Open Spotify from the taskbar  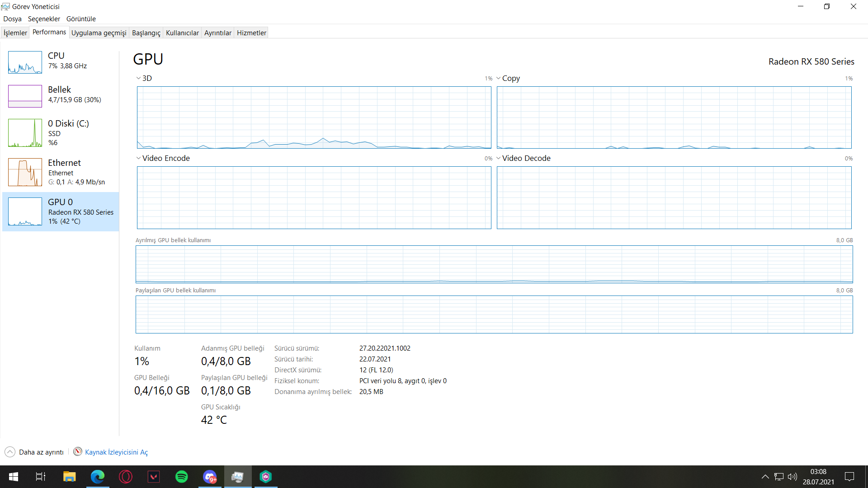(182, 477)
